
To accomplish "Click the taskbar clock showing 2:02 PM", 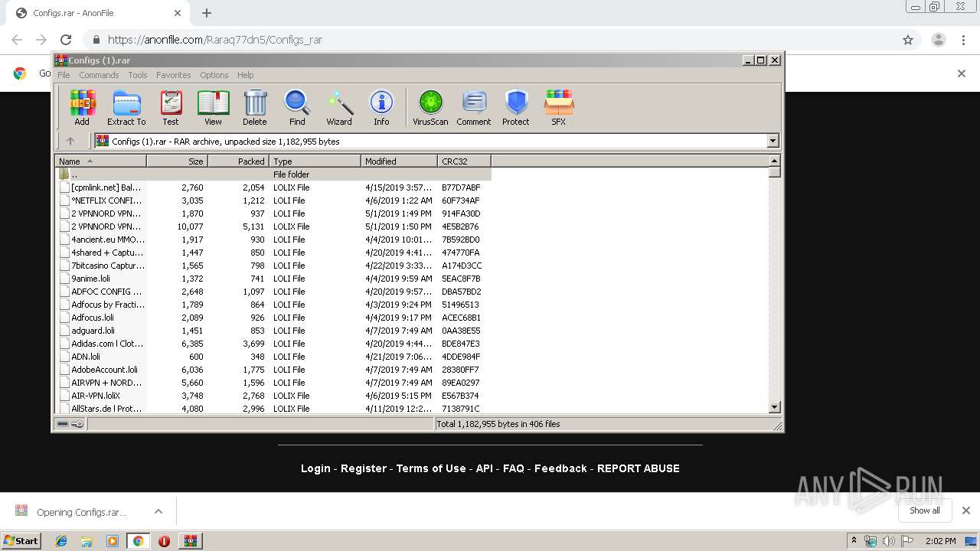I will click(x=941, y=541).
